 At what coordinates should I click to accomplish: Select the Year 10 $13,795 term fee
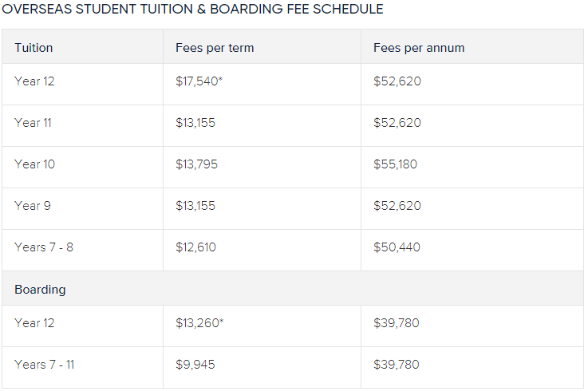[196, 164]
